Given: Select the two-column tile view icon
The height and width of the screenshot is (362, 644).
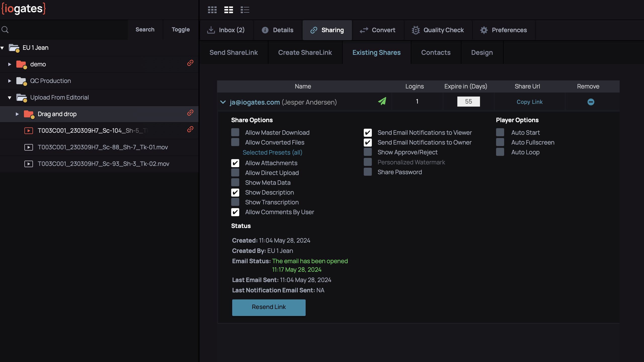Looking at the screenshot, I should (228, 10).
